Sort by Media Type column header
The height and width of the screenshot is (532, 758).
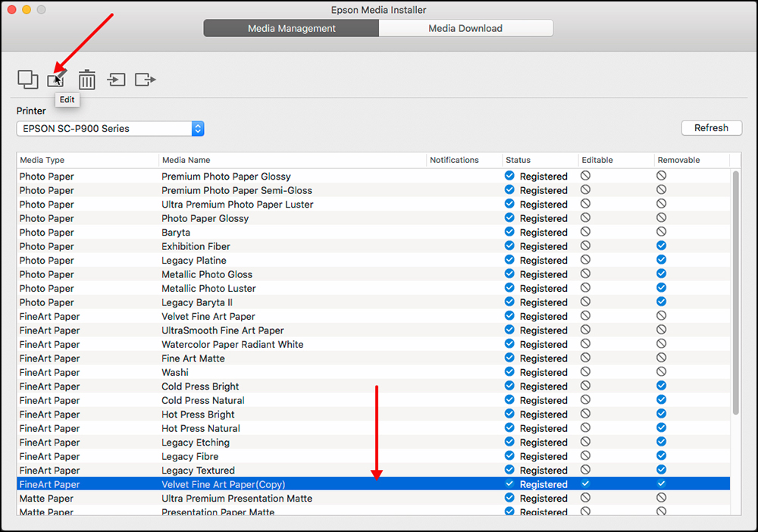click(87, 160)
